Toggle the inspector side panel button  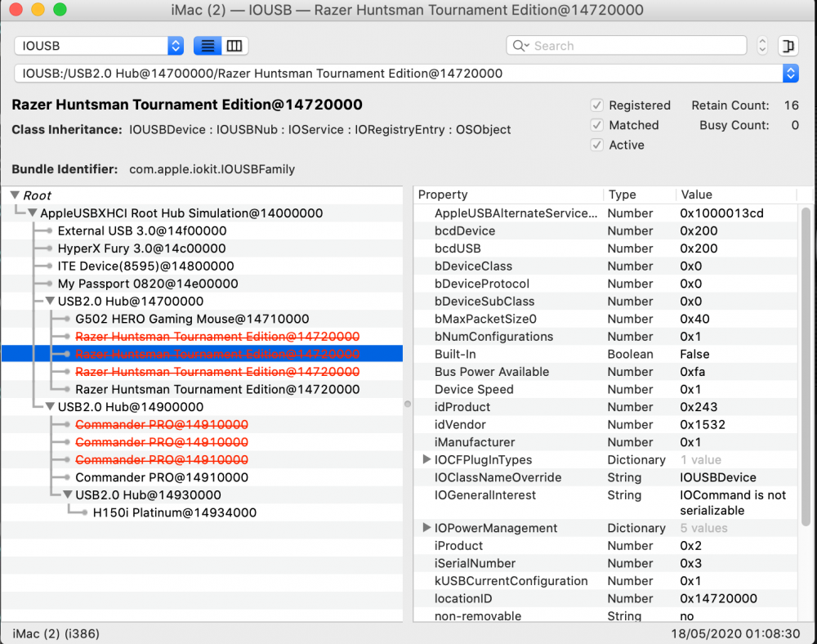pos(788,46)
